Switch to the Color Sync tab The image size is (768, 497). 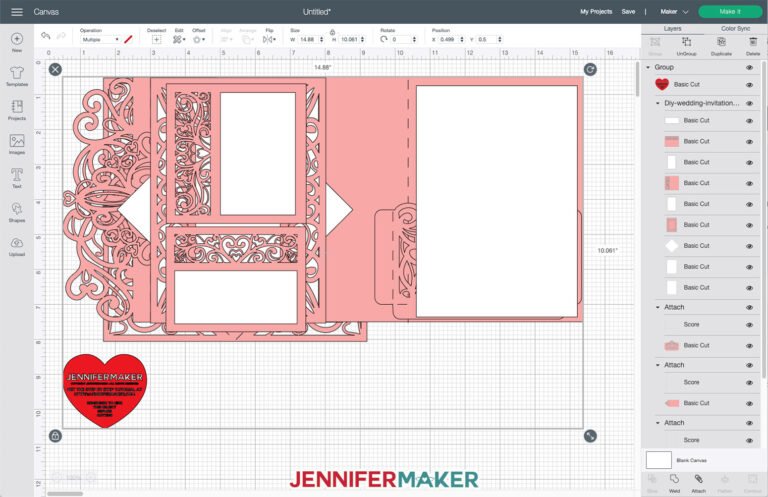[x=735, y=28]
